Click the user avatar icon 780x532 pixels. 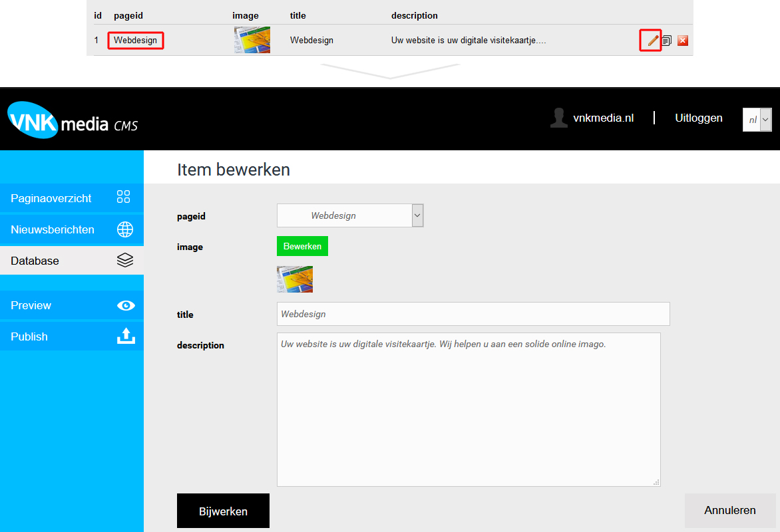tap(559, 118)
